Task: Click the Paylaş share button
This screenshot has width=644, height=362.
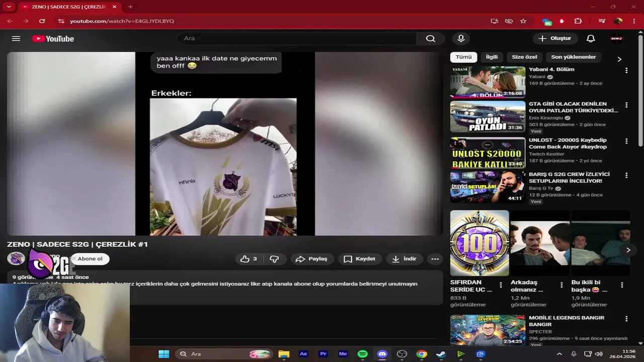Action: [312, 259]
